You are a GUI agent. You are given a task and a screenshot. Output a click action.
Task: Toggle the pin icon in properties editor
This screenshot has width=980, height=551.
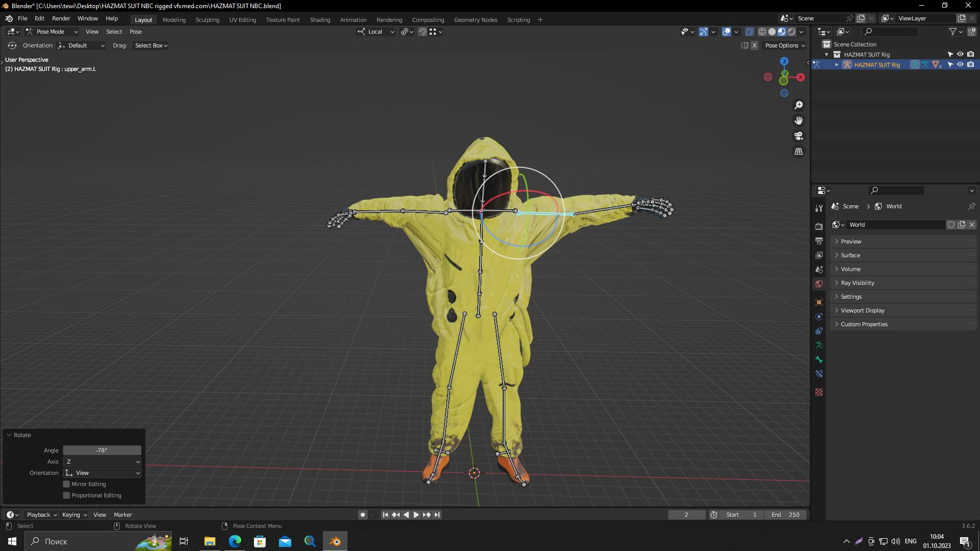click(x=971, y=206)
